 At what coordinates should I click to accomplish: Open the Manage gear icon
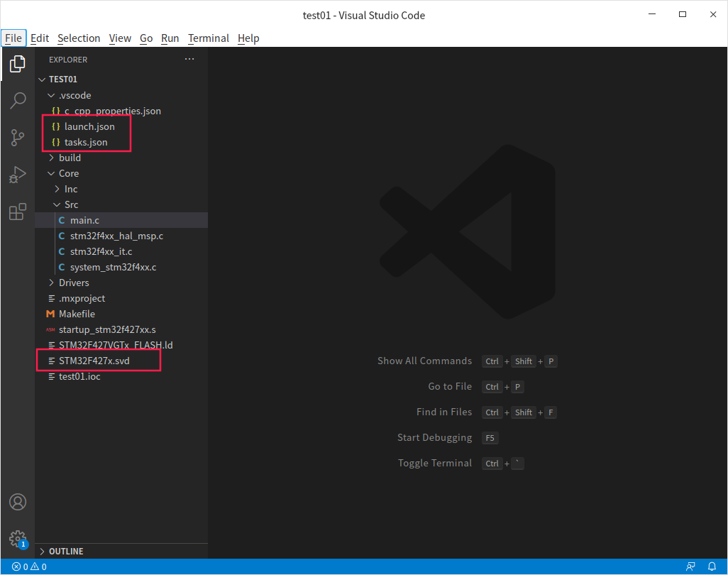18,540
